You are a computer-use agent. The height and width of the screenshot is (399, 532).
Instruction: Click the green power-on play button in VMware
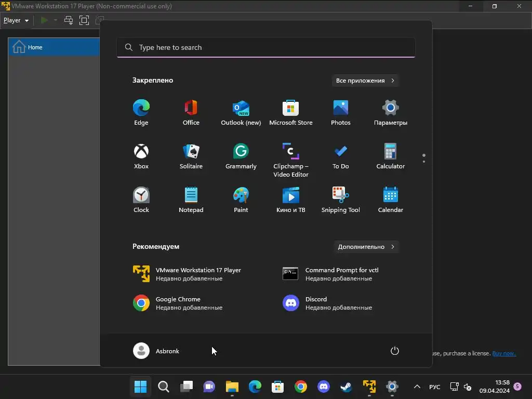click(44, 20)
